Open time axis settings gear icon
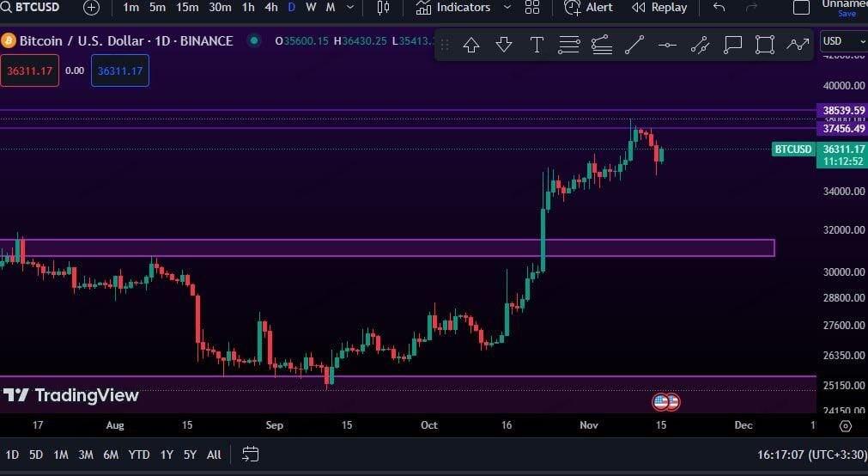 [846, 425]
